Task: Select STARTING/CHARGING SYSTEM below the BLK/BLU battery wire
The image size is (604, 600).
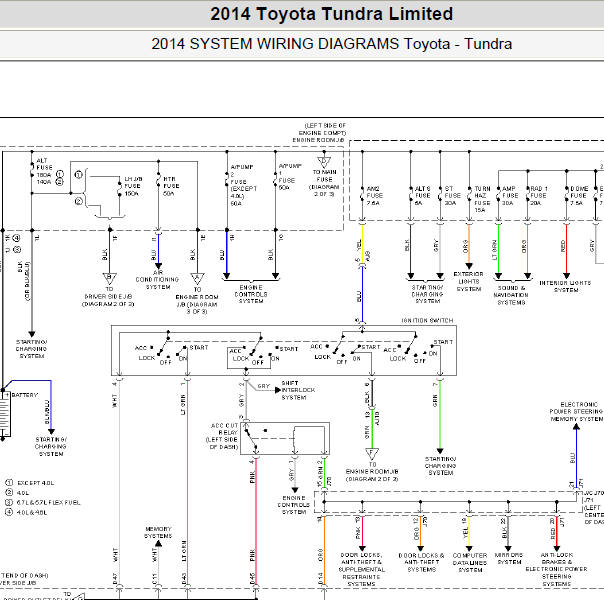Action: [50, 447]
